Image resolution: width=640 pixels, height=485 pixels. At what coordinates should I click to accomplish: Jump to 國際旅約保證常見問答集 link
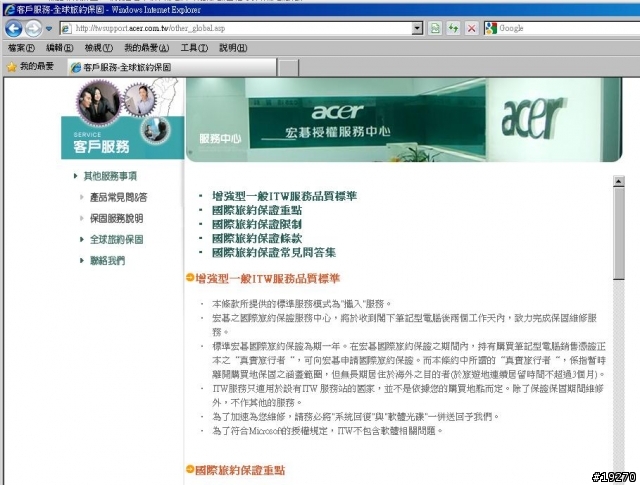pos(274,252)
